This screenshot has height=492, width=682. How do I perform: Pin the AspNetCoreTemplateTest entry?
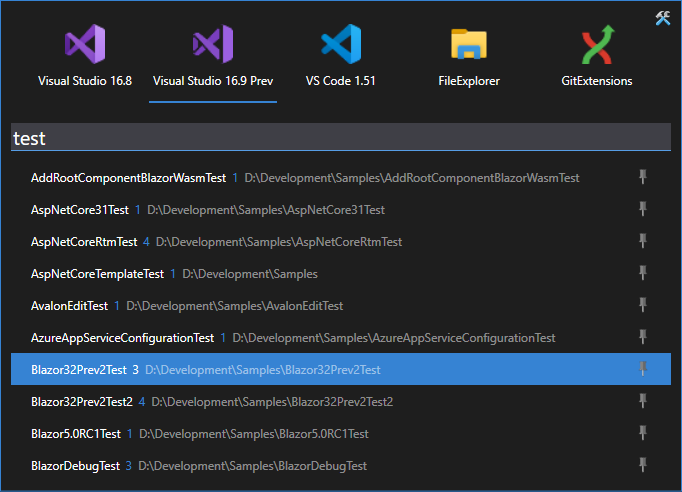click(642, 273)
